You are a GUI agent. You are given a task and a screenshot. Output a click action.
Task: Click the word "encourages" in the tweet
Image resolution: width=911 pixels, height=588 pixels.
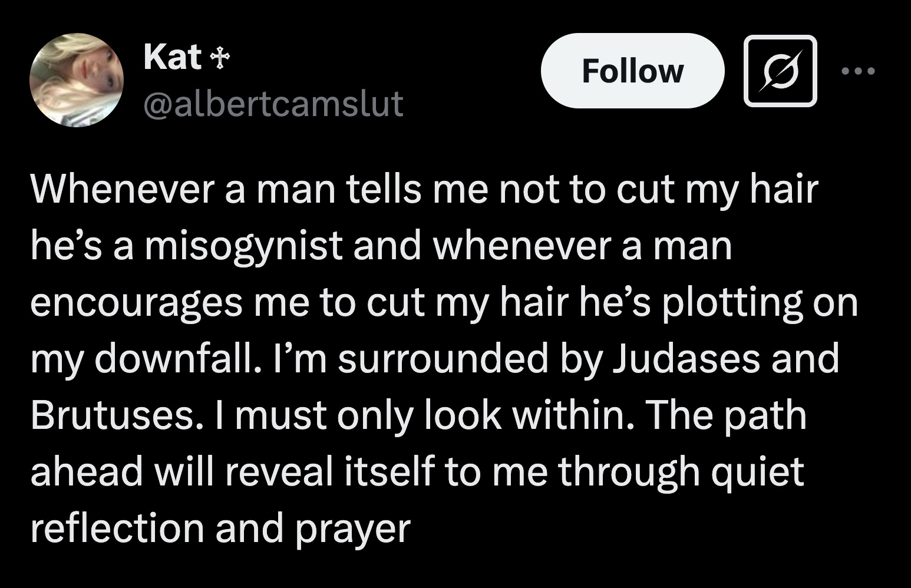[x=136, y=304]
